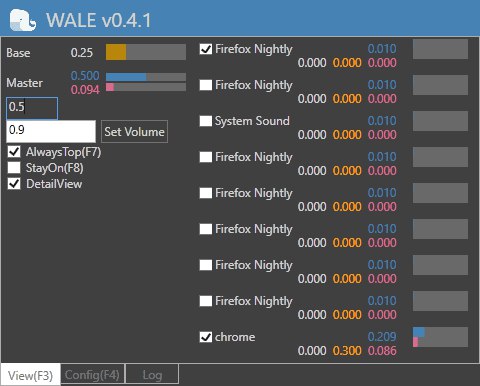
Task: Click the WALE v0.4.1 title text
Action: click(x=98, y=20)
